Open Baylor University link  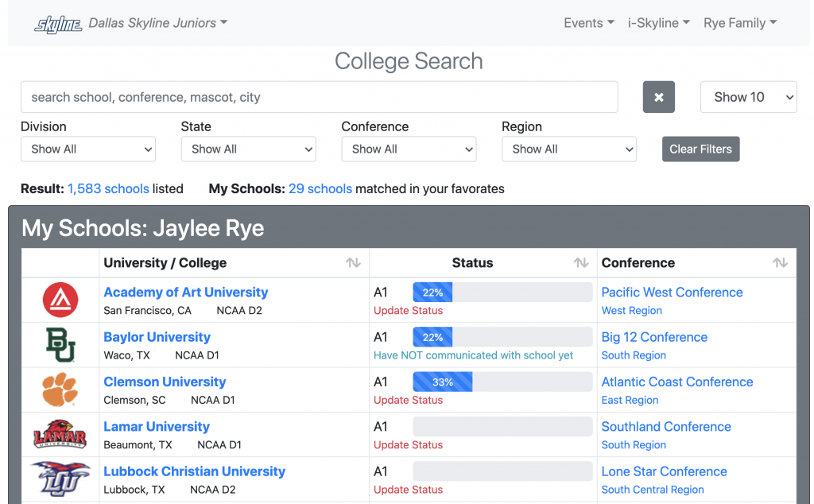click(157, 337)
